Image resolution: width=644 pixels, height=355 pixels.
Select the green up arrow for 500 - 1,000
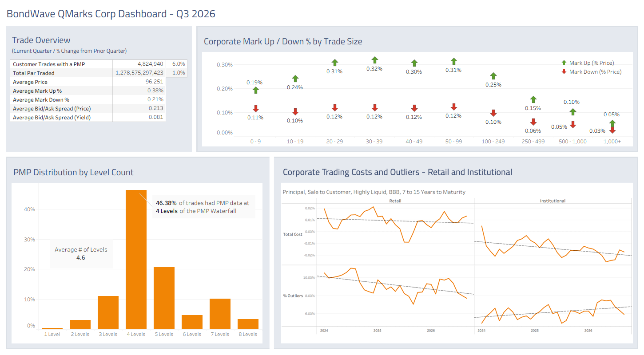573,112
